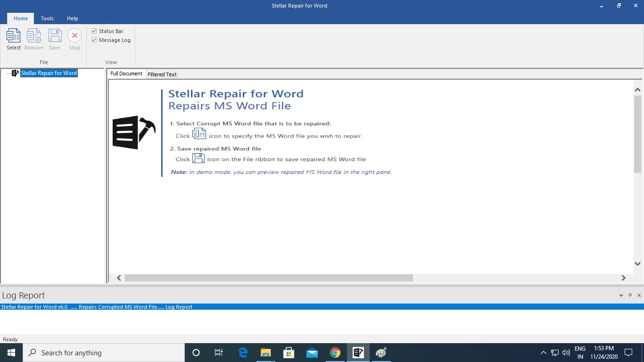Click the Windows Start button
The height and width of the screenshot is (362, 644).
11,353
